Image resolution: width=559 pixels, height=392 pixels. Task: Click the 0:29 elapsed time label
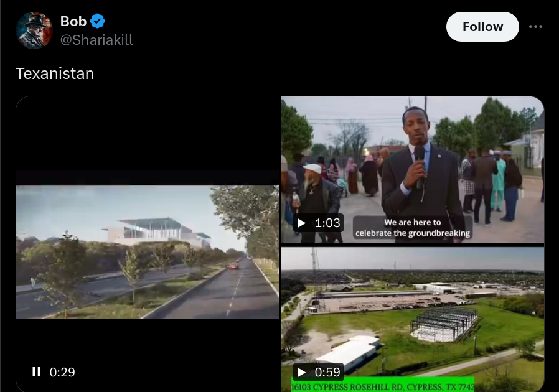62,372
